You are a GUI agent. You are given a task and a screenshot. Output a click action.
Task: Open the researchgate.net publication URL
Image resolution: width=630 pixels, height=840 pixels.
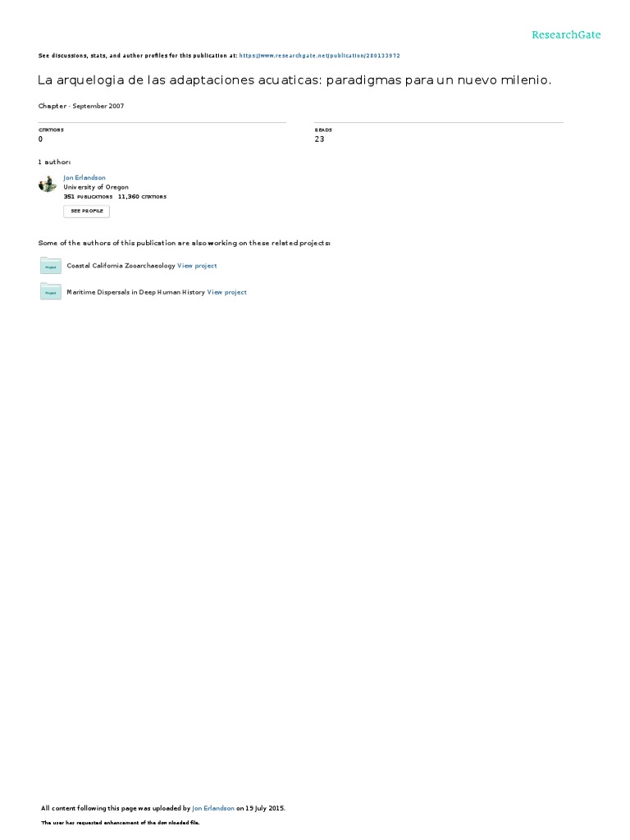coord(319,56)
